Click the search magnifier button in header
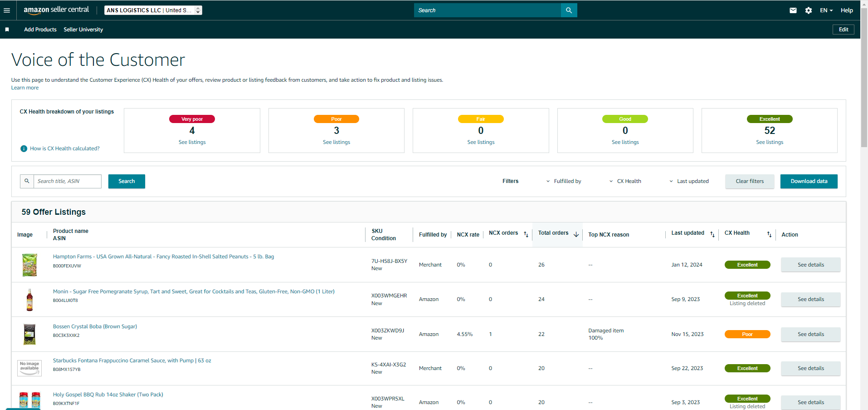This screenshot has width=868, height=410. (x=569, y=10)
